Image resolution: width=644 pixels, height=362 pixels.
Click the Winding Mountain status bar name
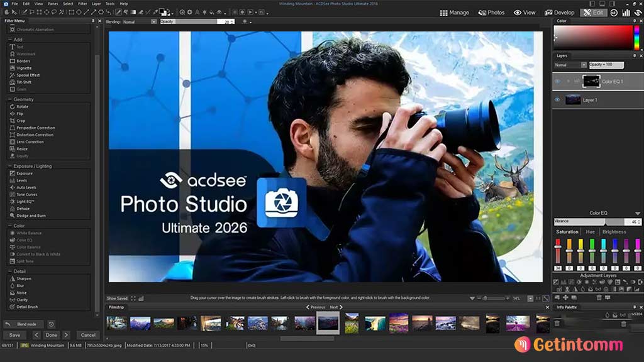click(x=47, y=346)
